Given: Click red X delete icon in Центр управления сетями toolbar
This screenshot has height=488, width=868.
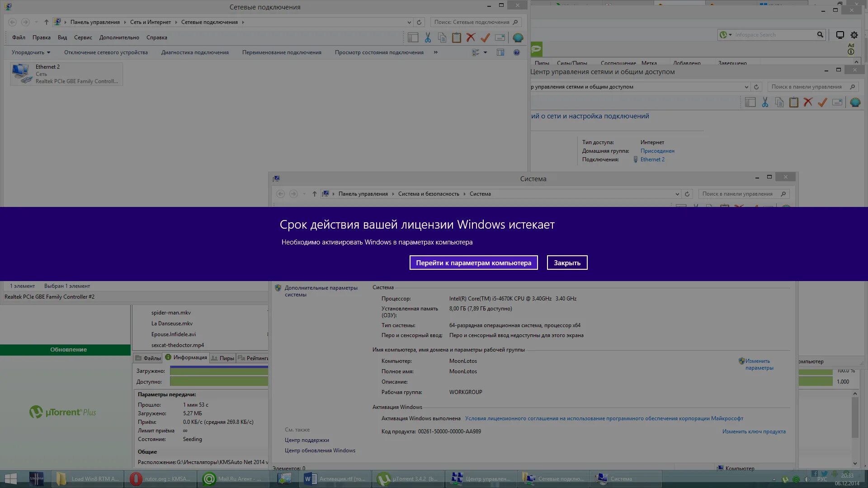Looking at the screenshot, I should (808, 103).
